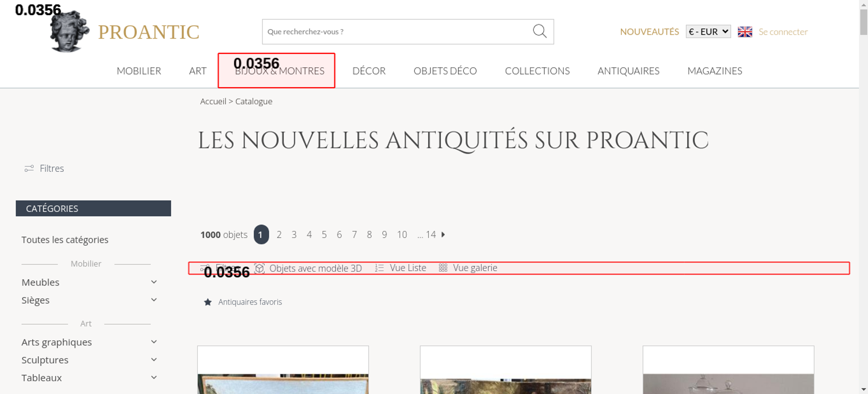Open the MOBILIER menu
Screen dimensions: 868x394
click(139, 71)
